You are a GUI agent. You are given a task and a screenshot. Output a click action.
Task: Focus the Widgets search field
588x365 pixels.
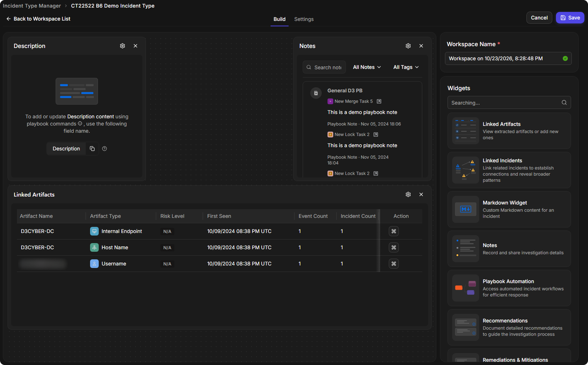(509, 102)
